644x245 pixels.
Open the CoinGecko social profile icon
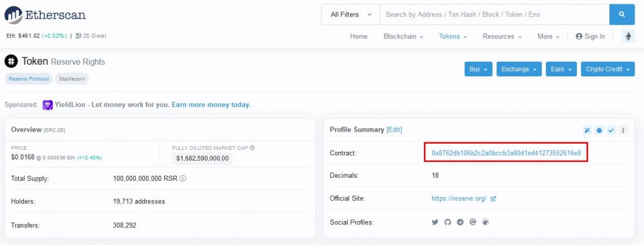(486, 222)
